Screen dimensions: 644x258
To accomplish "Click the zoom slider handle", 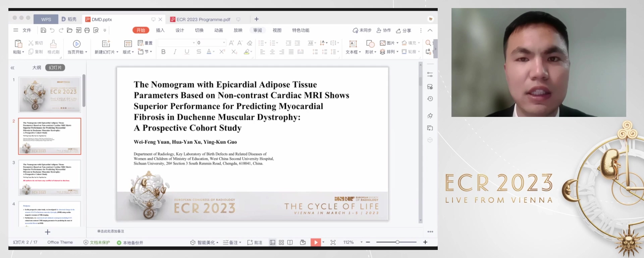I will coord(397,242).
